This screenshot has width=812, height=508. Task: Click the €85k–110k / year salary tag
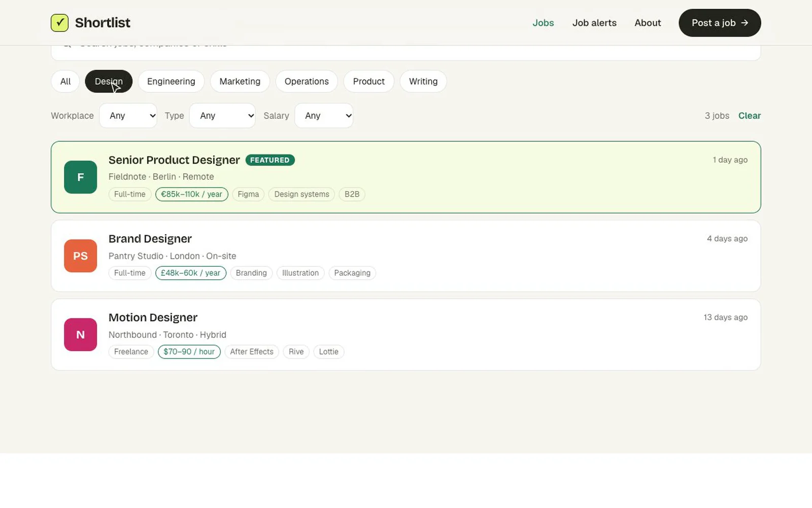click(192, 194)
